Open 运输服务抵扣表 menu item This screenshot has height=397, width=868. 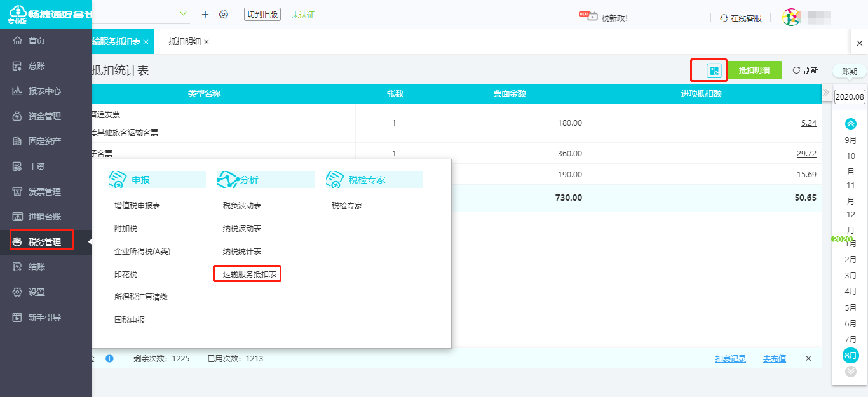250,274
